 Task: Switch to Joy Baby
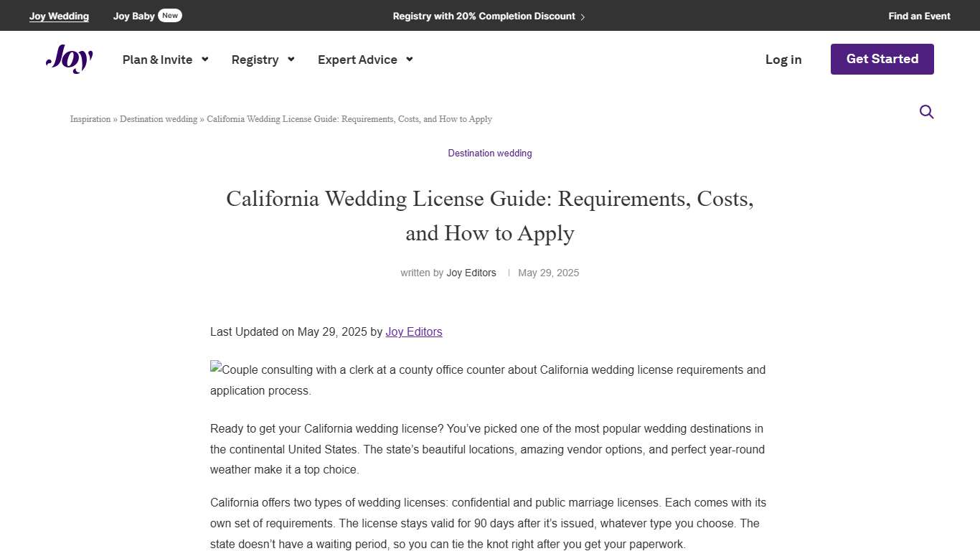pos(133,15)
